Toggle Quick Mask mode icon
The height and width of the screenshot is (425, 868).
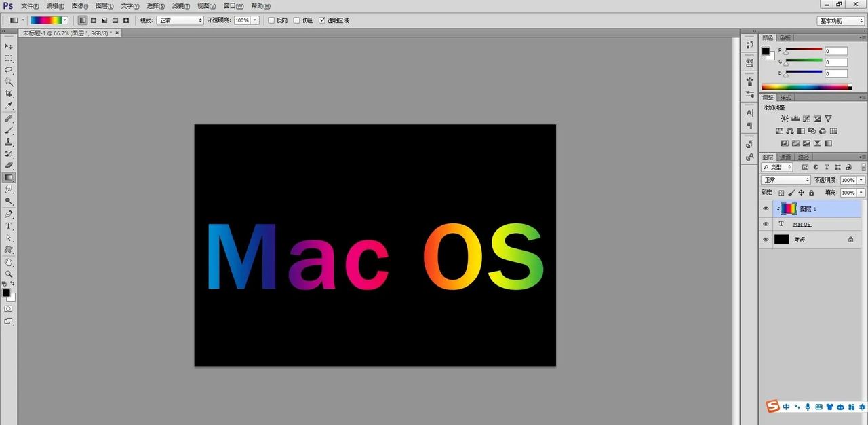coord(9,308)
